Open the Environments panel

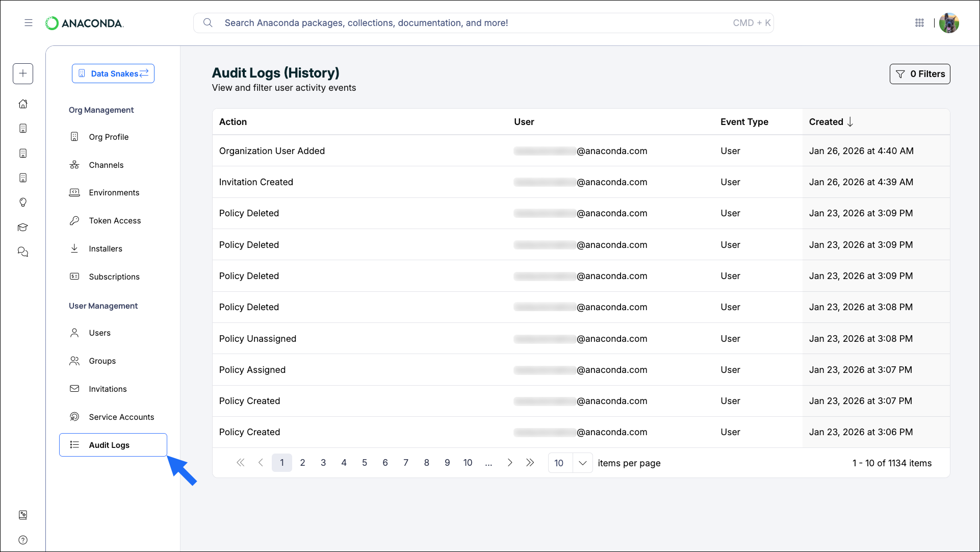pos(114,192)
